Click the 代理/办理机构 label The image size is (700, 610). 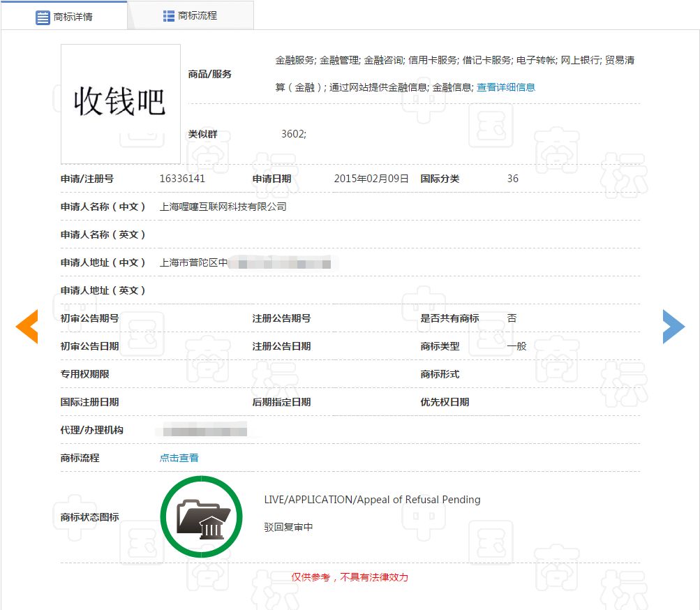click(x=92, y=430)
